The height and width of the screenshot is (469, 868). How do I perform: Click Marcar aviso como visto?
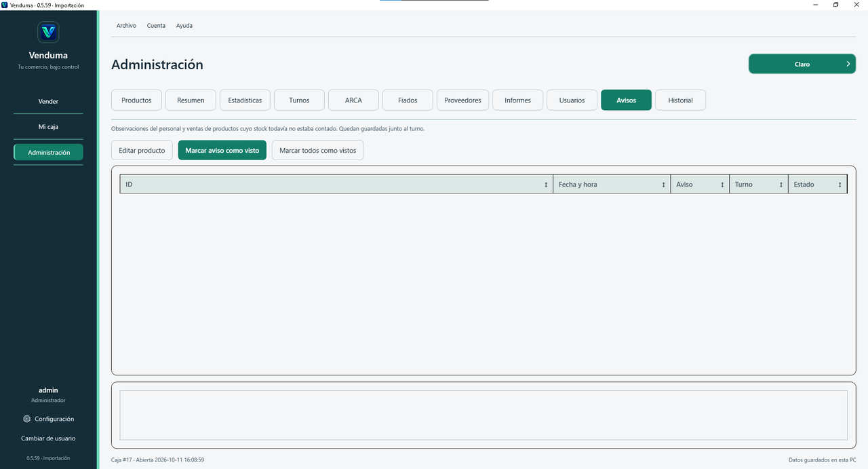click(x=222, y=150)
